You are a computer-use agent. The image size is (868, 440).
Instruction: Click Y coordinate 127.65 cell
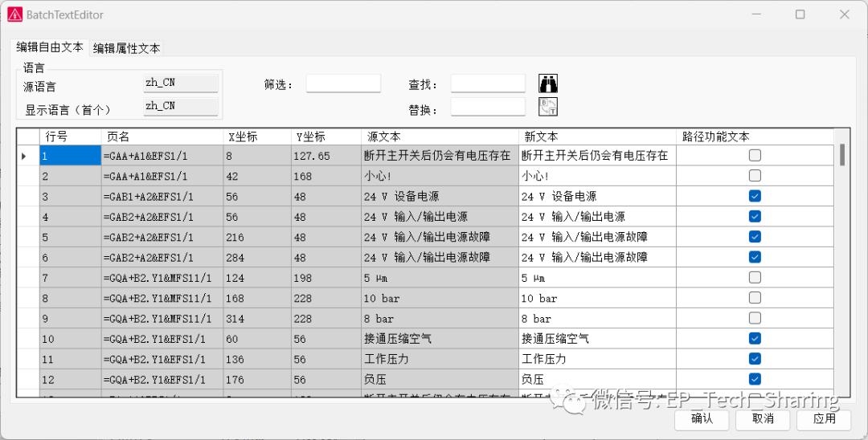click(326, 156)
